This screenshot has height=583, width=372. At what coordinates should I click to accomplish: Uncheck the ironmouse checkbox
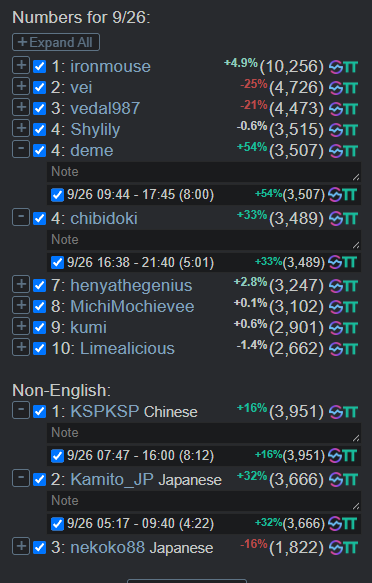pos(39,67)
